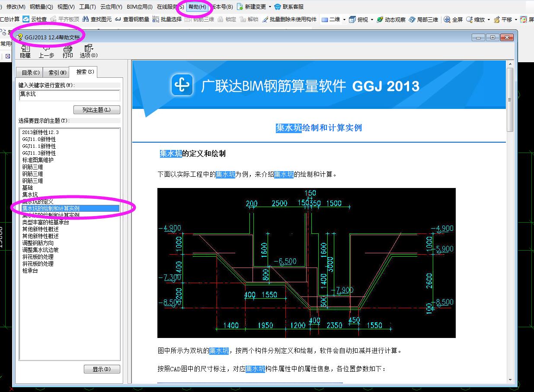Select topic 2013新特性12.3
Screen dimensions: 534x392
pos(41,132)
